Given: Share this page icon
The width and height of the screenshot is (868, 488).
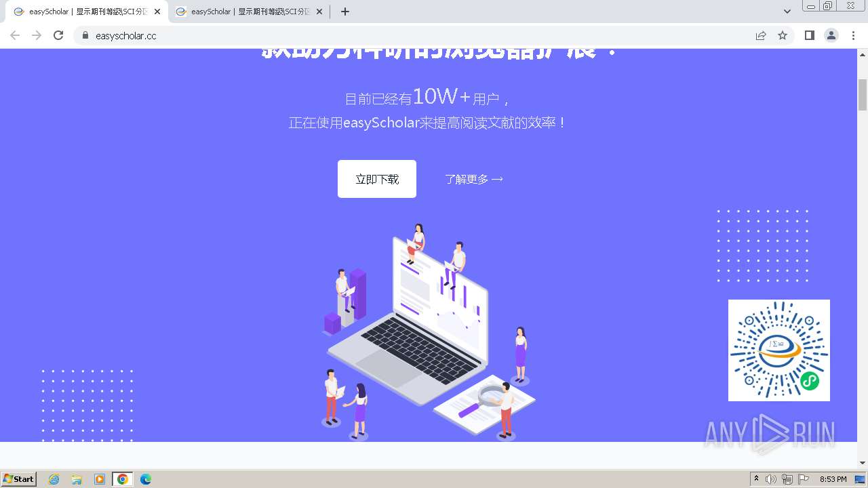Looking at the screenshot, I should click(761, 35).
